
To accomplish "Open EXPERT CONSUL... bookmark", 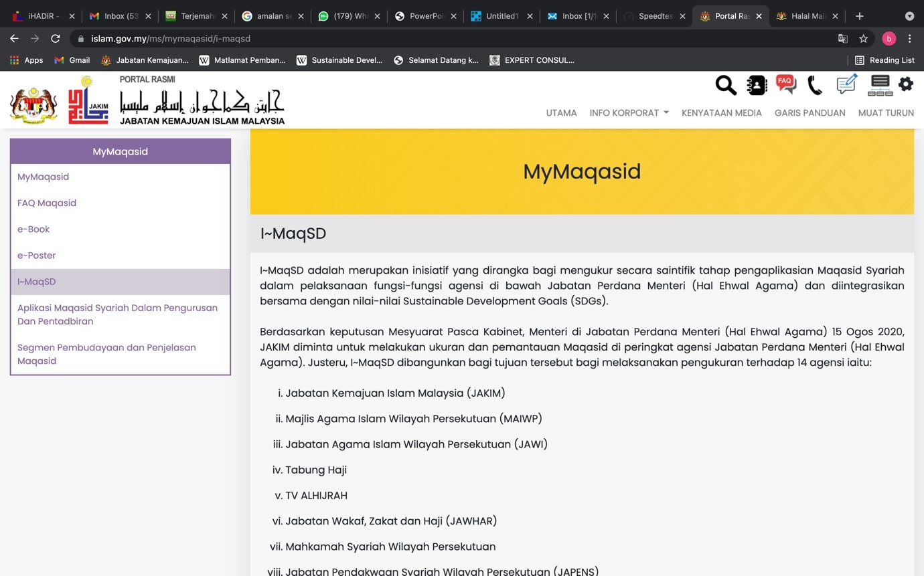I will 532,60.
